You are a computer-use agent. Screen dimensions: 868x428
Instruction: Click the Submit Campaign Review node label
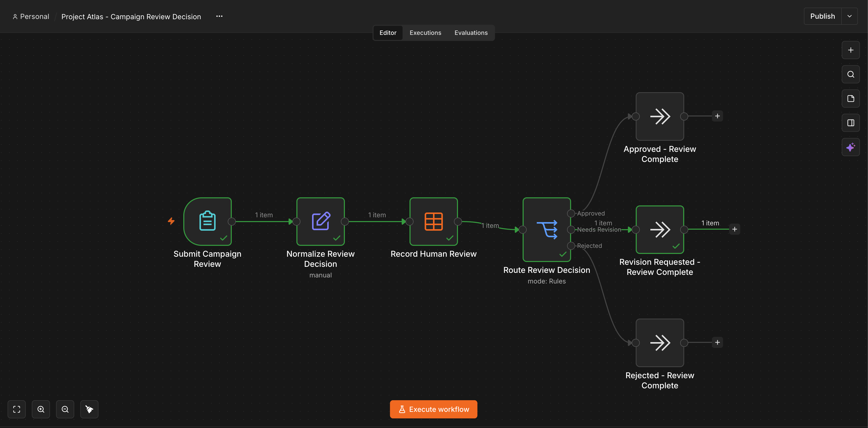coord(207,259)
